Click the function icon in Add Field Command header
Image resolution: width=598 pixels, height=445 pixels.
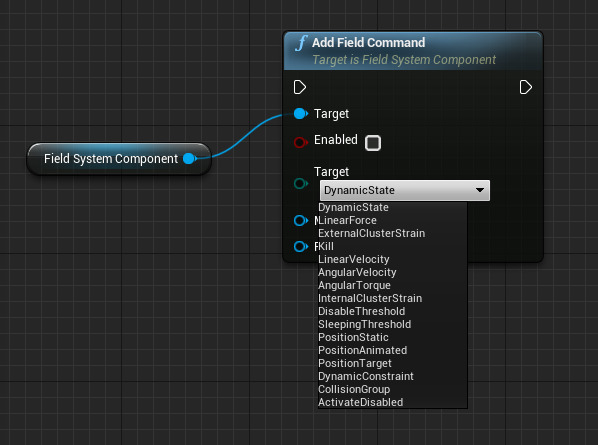(301, 43)
